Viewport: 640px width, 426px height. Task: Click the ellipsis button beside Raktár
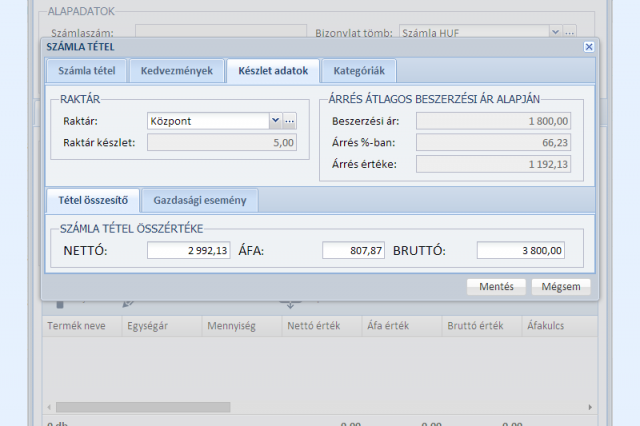tap(290, 121)
